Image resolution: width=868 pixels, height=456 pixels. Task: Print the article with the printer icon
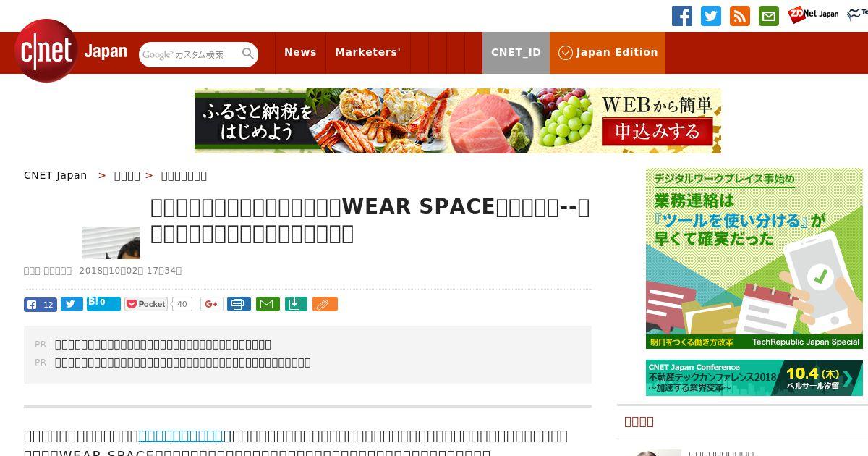[239, 304]
